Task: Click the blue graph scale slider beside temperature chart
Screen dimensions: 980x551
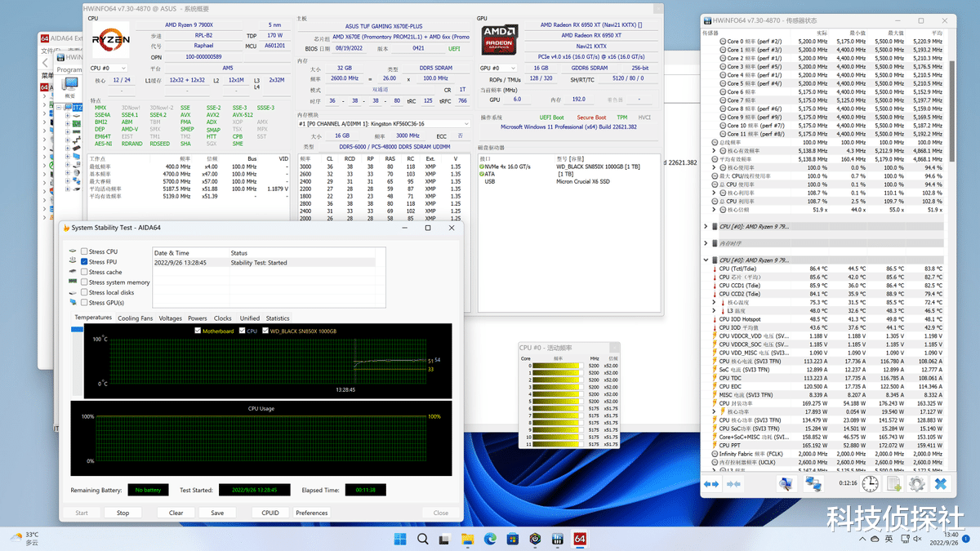Action: coord(78,329)
